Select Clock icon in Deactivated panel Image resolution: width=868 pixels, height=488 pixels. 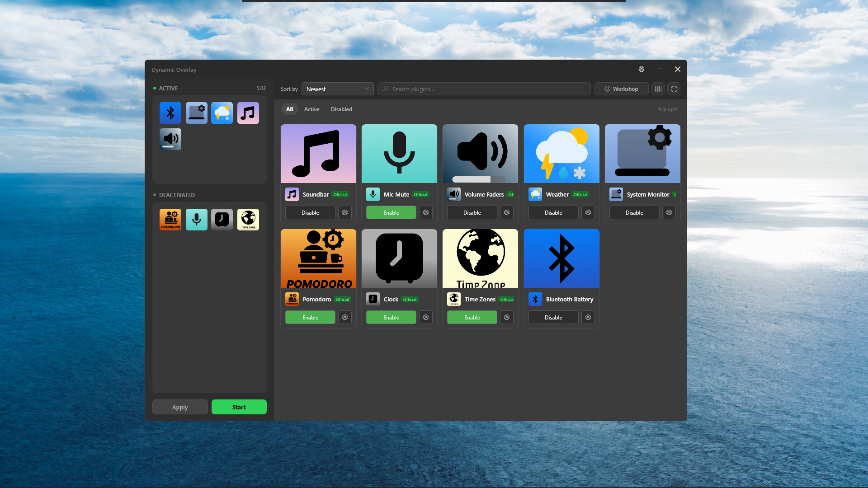222,220
